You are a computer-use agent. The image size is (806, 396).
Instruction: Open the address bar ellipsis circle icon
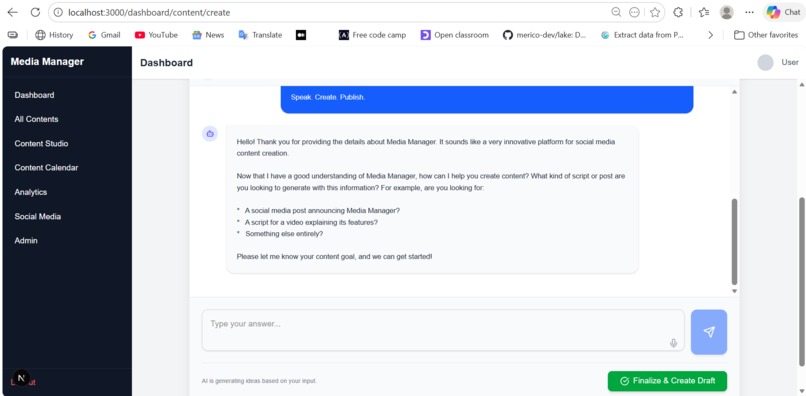[x=634, y=12]
